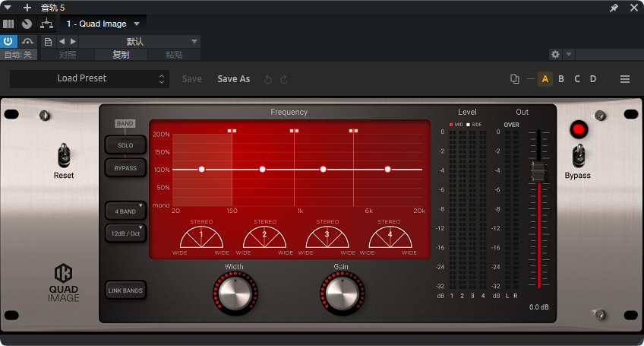Toggle the LINK BANDS button
644x346 pixels.
pyautogui.click(x=125, y=290)
